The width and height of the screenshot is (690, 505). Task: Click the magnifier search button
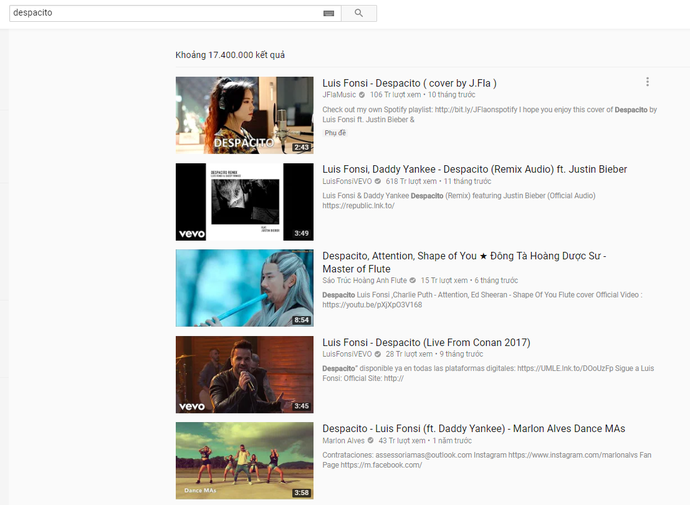coord(359,13)
